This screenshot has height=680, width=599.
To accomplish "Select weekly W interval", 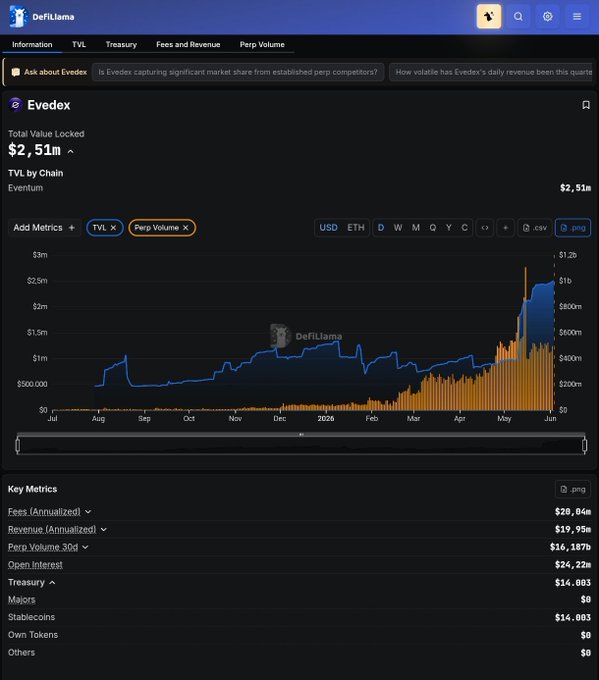I will (398, 228).
